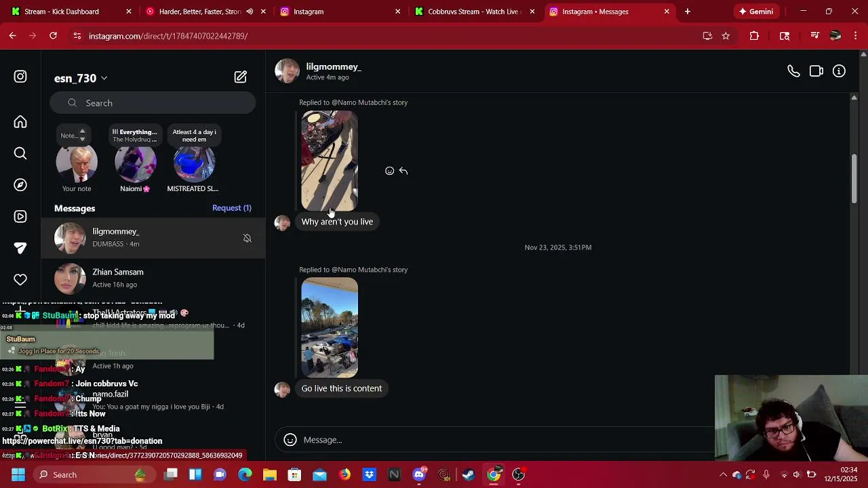The height and width of the screenshot is (488, 868).
Task: Toggle volume icon in system tray
Action: click(797, 474)
